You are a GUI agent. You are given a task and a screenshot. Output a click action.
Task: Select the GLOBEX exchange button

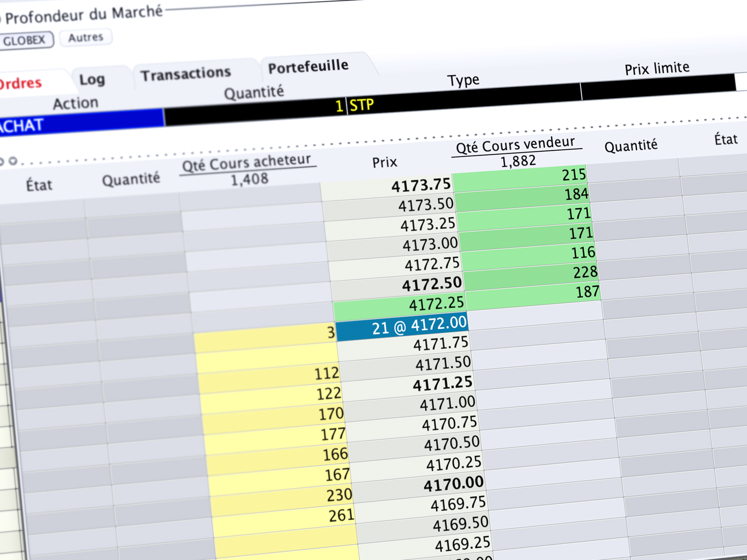(25, 40)
